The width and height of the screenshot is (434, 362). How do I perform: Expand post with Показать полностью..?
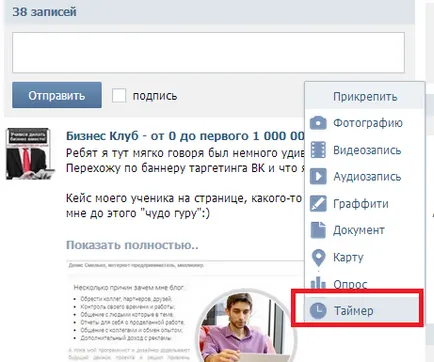point(132,245)
